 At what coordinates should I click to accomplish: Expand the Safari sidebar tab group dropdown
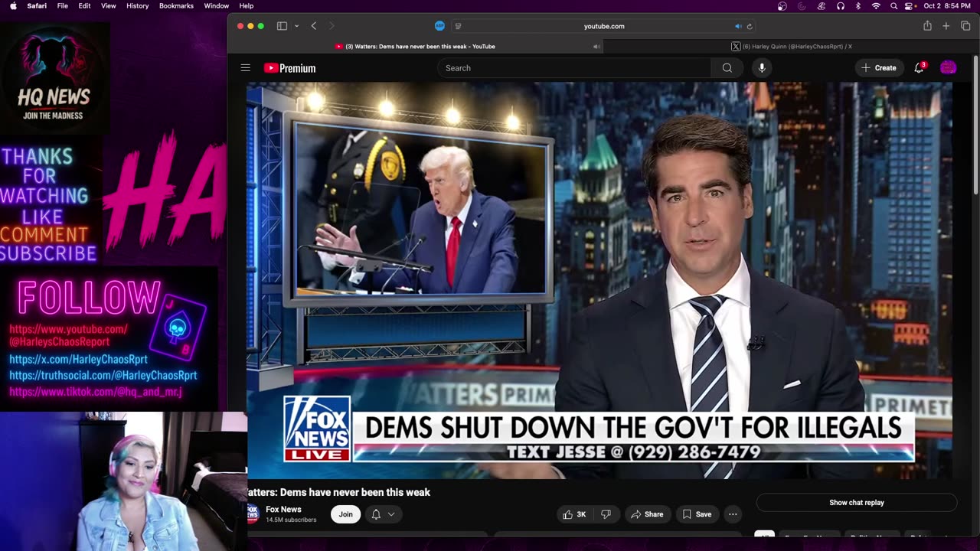(x=296, y=26)
